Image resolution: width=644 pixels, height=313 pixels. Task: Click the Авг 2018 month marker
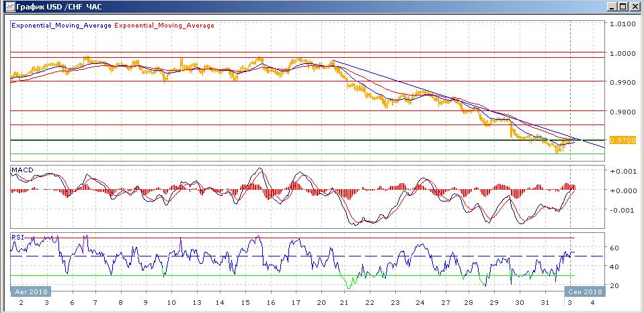30,291
